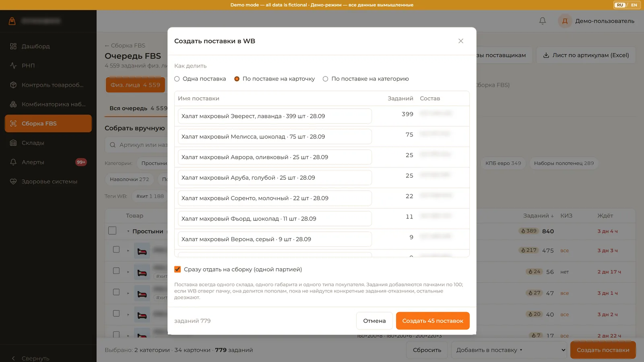Select Одна поставка radio option

[177, 79]
